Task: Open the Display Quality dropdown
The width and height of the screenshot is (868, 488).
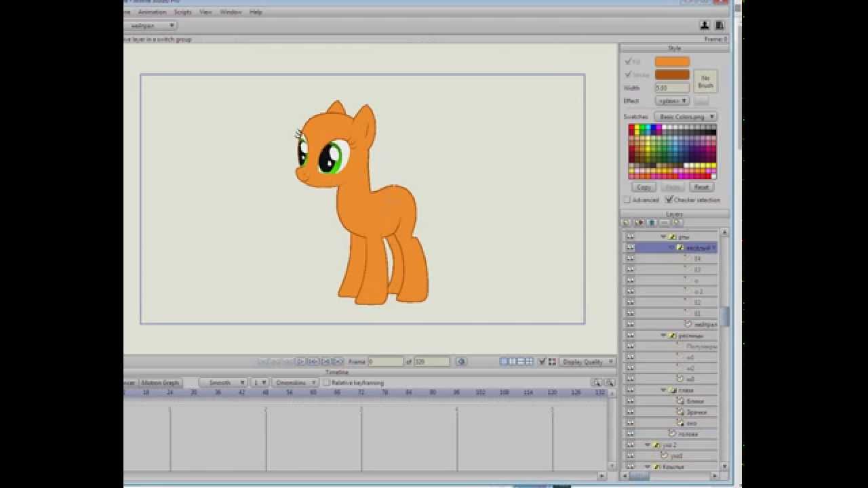Action: [587, 362]
